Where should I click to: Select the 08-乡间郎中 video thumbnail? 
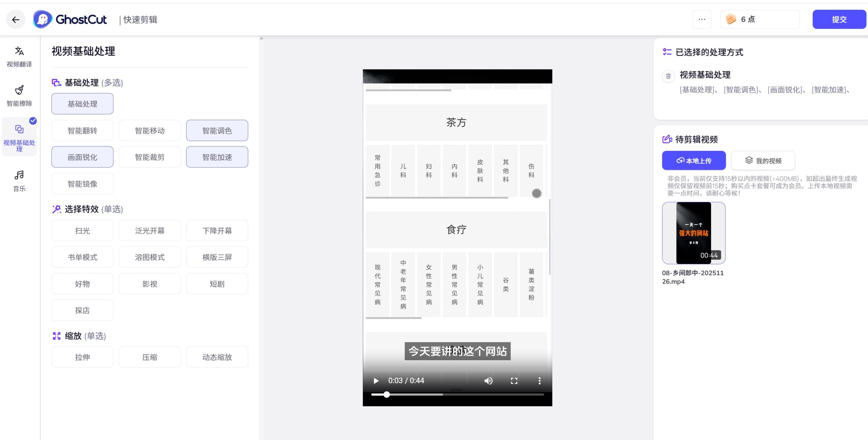693,233
